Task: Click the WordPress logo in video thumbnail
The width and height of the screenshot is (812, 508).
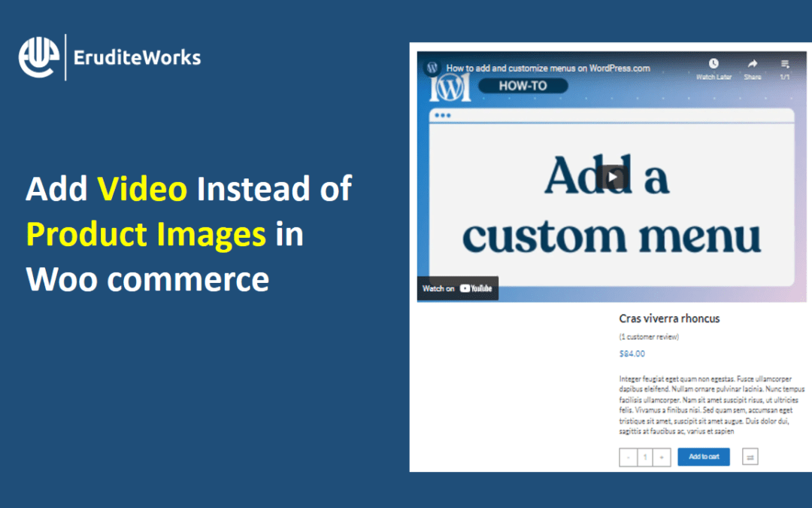Action: [450, 87]
